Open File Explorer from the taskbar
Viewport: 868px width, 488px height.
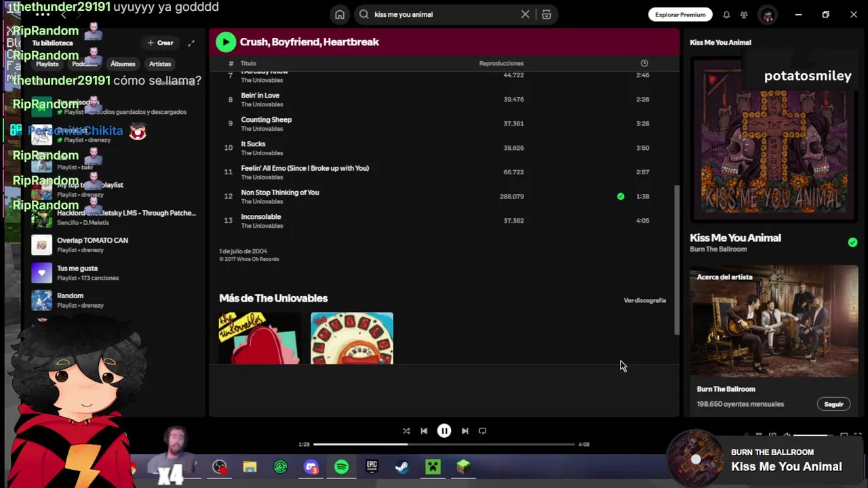[250, 467]
